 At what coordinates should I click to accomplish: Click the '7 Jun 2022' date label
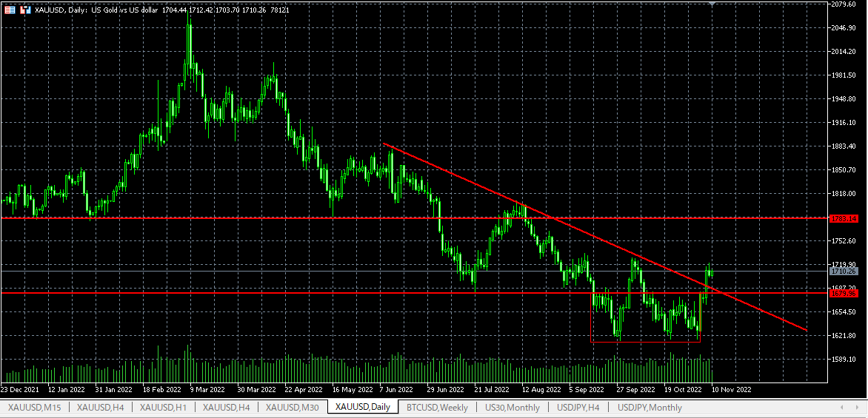coord(397,389)
